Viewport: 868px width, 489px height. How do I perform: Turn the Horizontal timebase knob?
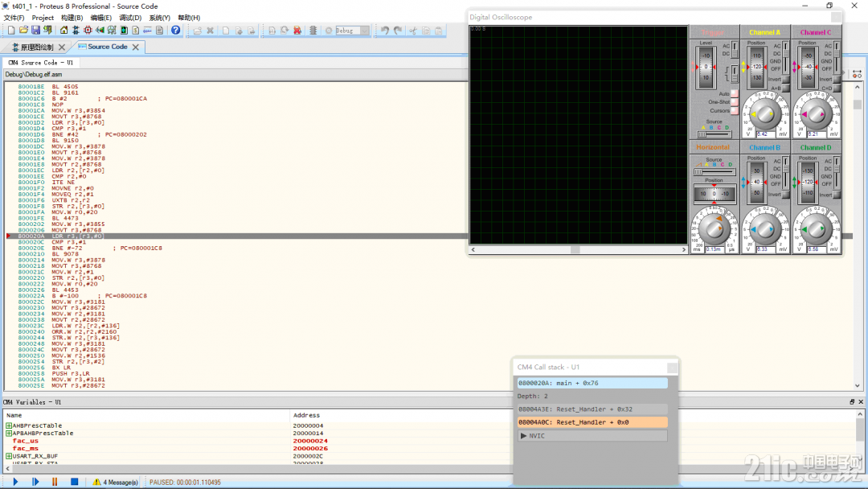[714, 228]
